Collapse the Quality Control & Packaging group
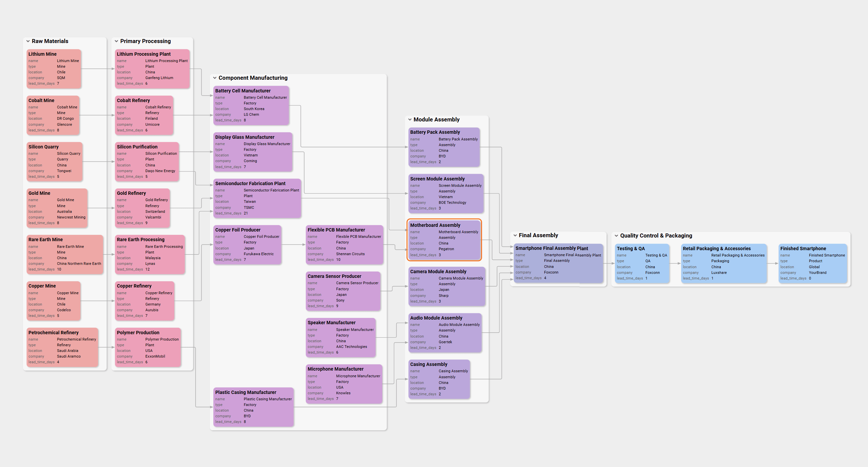This screenshot has width=868, height=467. [617, 236]
